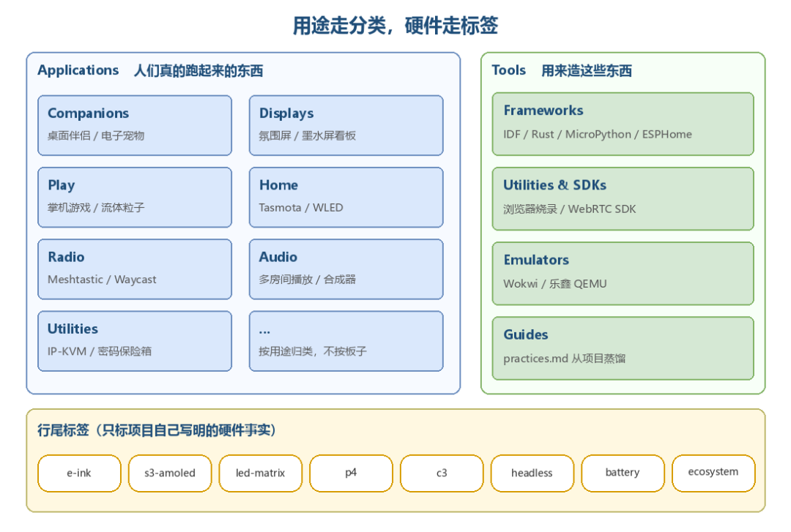Select the p4 tag pill

351,473
